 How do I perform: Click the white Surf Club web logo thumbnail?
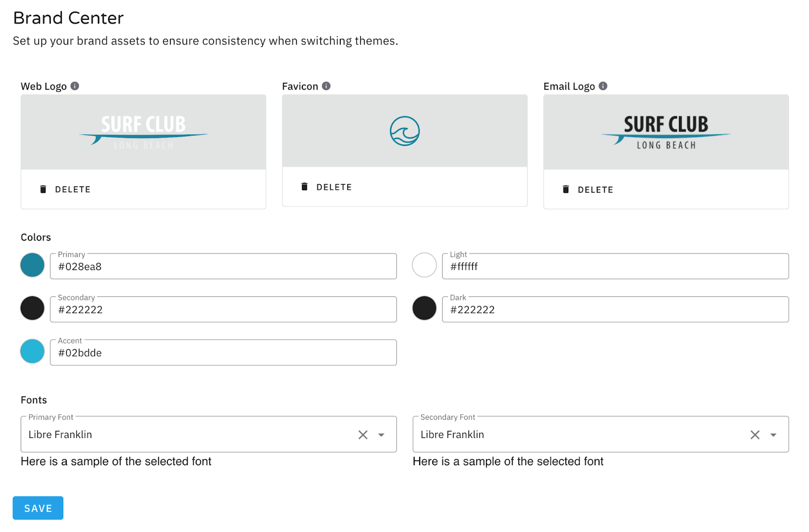coord(144,132)
